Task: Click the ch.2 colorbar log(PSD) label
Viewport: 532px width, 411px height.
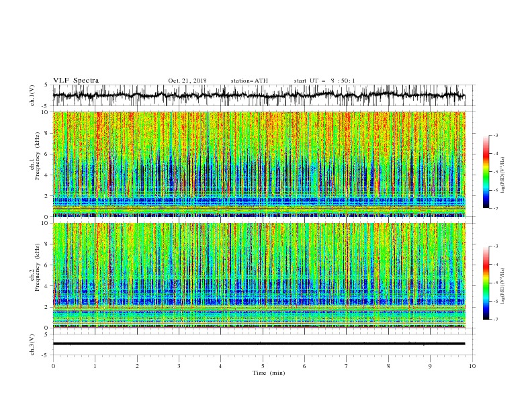Action: tap(503, 285)
